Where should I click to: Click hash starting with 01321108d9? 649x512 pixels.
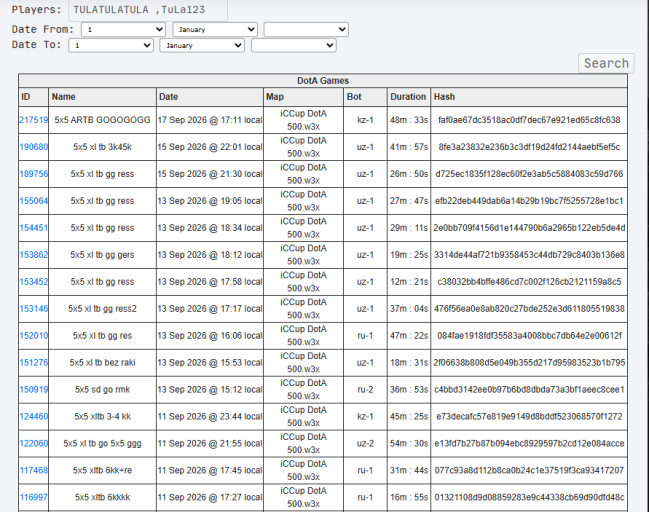click(x=529, y=497)
